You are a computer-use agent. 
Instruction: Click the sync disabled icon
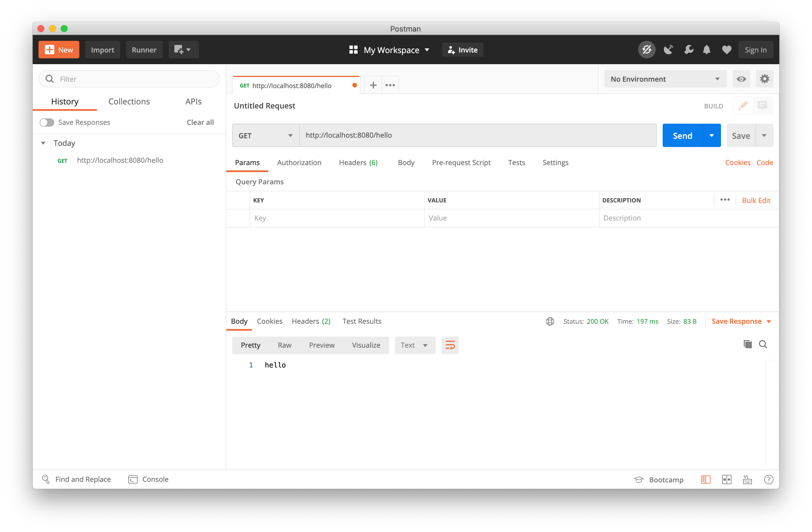tap(647, 50)
